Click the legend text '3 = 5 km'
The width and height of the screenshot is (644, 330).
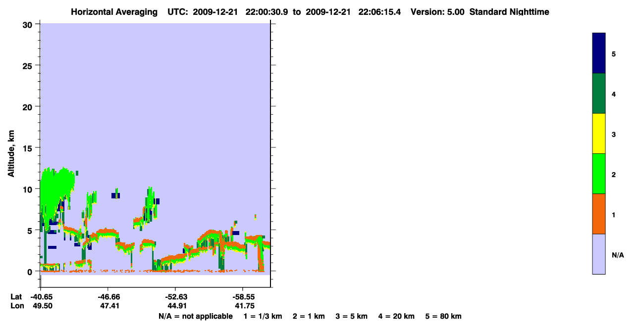click(x=352, y=316)
